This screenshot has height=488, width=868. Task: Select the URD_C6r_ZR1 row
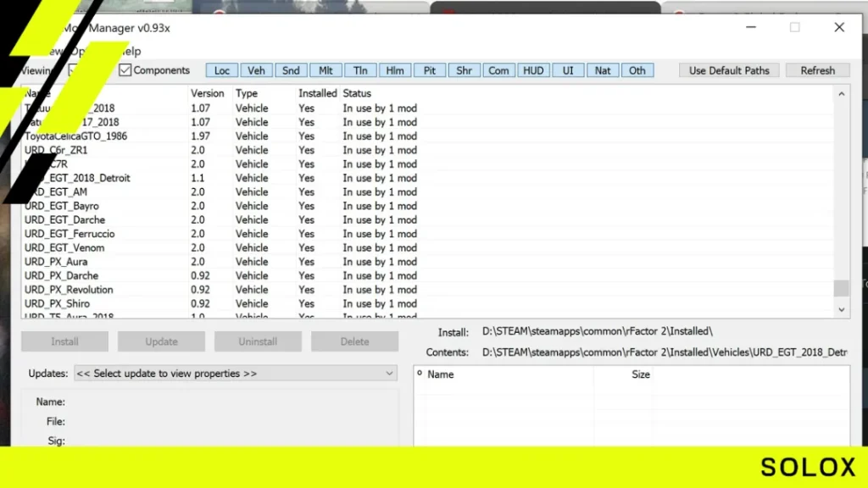coord(427,150)
